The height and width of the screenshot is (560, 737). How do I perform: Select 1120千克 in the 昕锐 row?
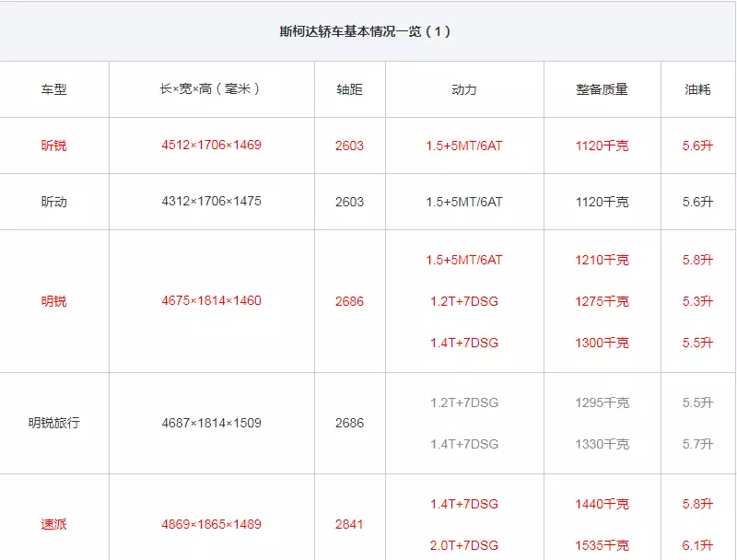602,146
